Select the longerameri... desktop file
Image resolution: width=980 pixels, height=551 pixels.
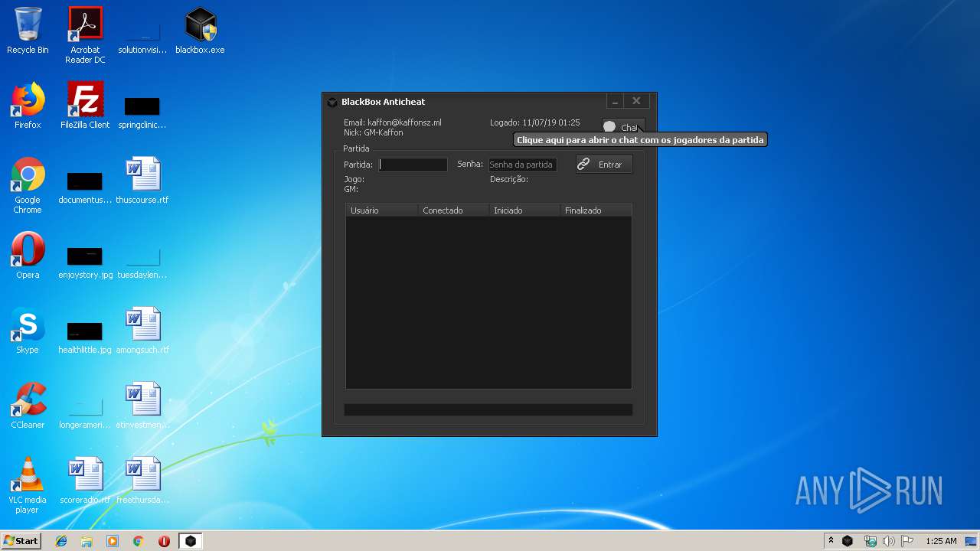(85, 412)
